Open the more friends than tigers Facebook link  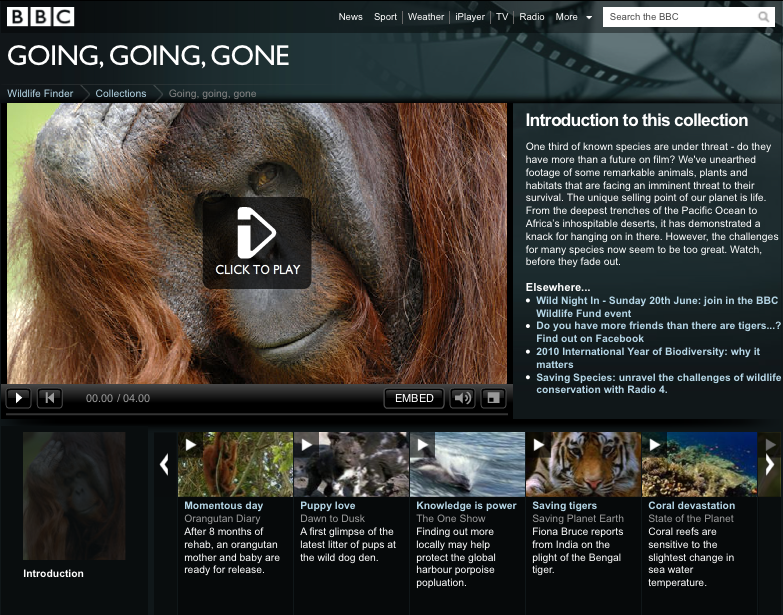pos(658,332)
